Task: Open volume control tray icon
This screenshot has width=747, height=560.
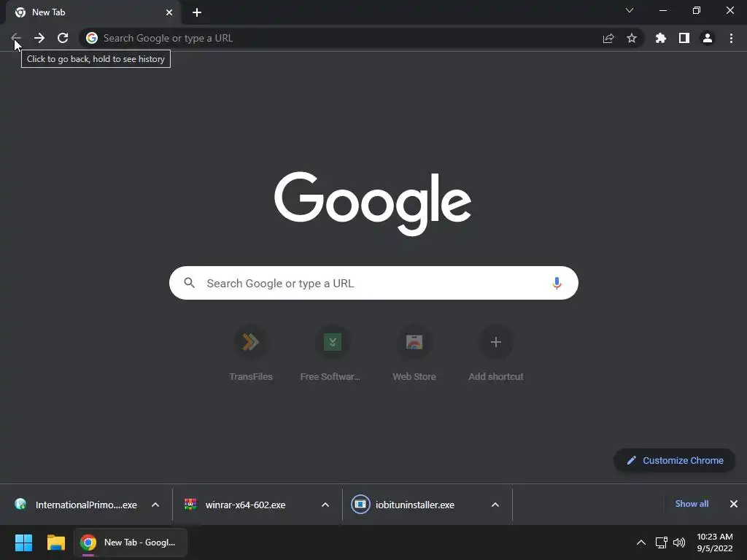Action: (679, 542)
